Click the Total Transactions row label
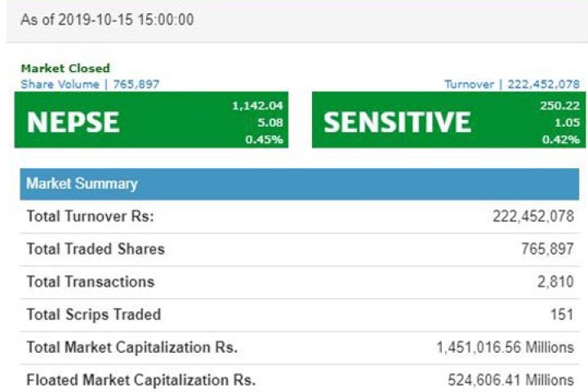The width and height of the screenshot is (588, 392). [x=91, y=282]
